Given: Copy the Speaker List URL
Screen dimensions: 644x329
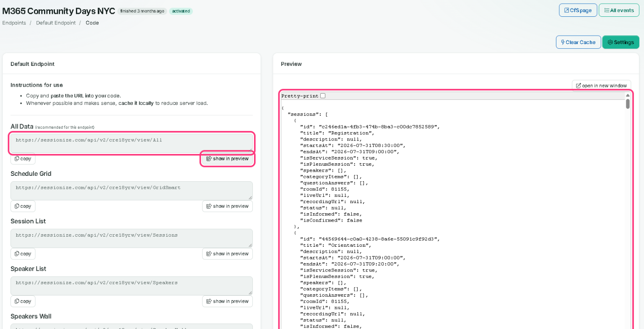Looking at the screenshot, I should (x=23, y=301).
